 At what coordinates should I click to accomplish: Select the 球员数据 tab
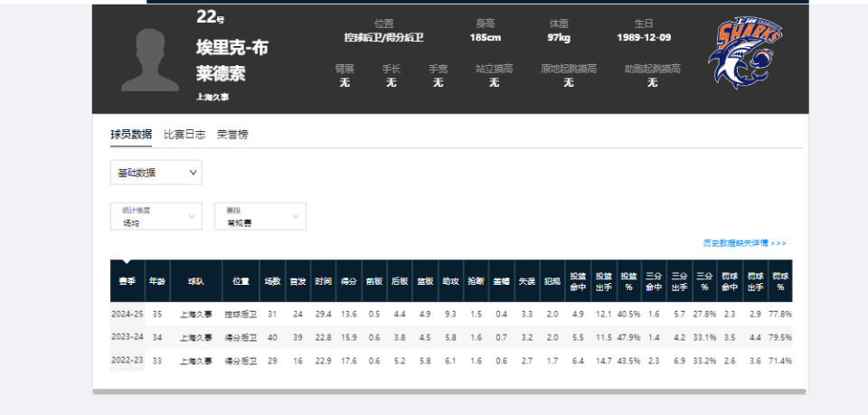pos(131,134)
